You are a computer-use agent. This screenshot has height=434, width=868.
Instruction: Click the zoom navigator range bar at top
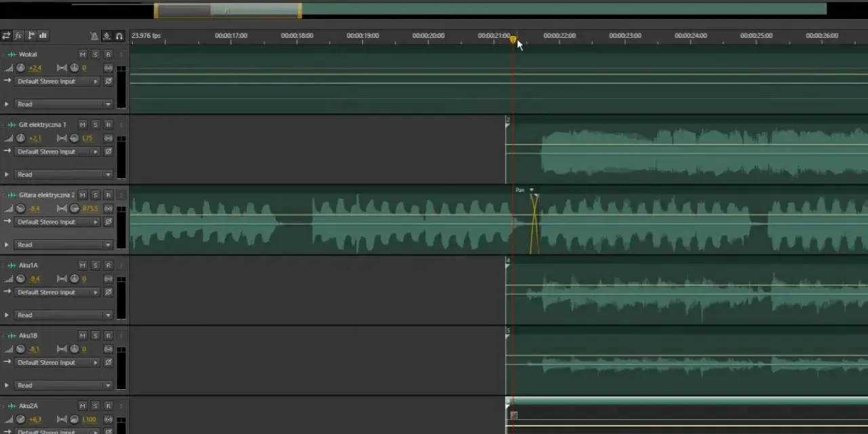228,10
